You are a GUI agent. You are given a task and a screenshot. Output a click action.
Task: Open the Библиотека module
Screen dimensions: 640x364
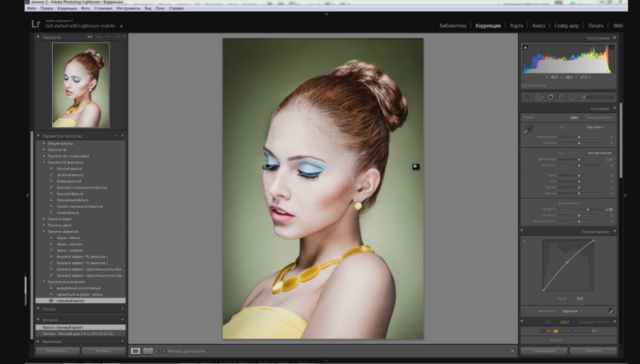click(453, 26)
